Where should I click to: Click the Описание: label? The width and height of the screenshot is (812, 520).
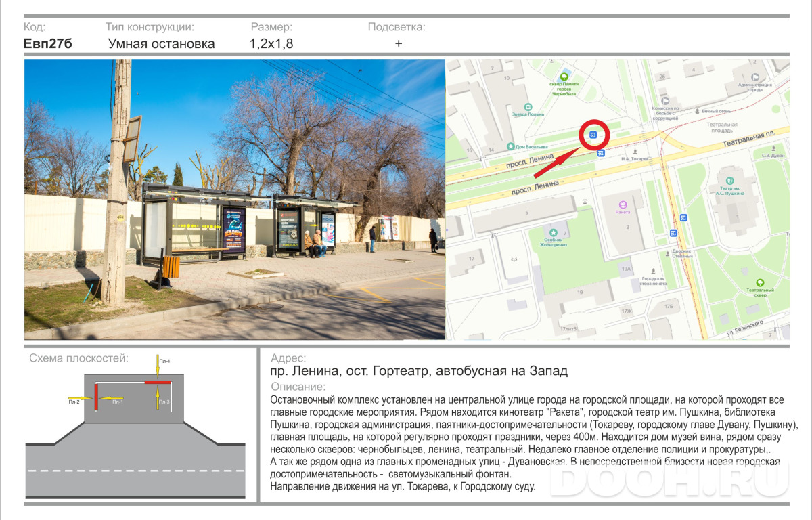[x=298, y=387]
